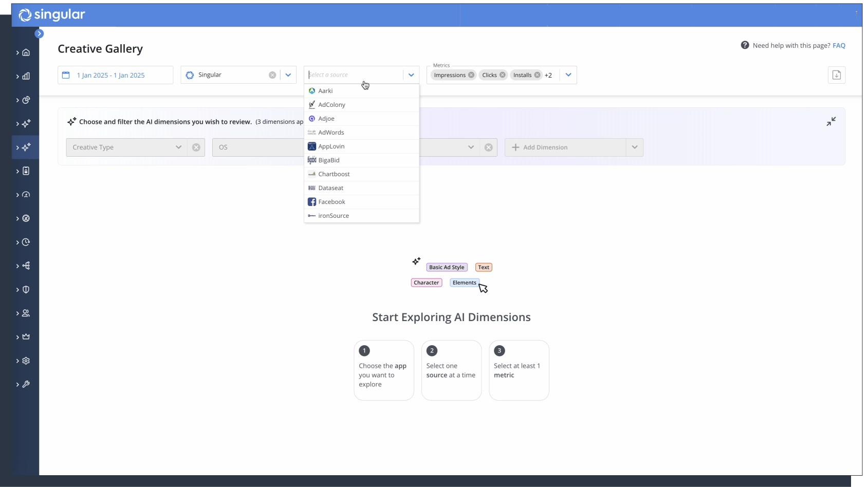The width and height of the screenshot is (868, 487).
Task: Select BigaBid from source list
Action: click(x=362, y=160)
